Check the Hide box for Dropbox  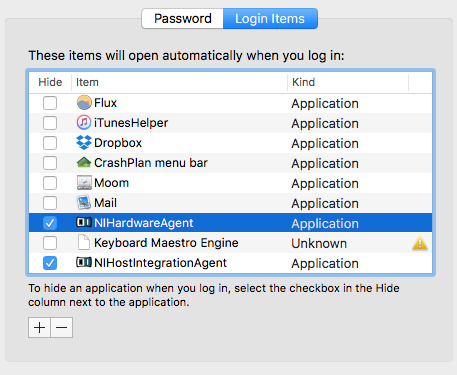50,143
